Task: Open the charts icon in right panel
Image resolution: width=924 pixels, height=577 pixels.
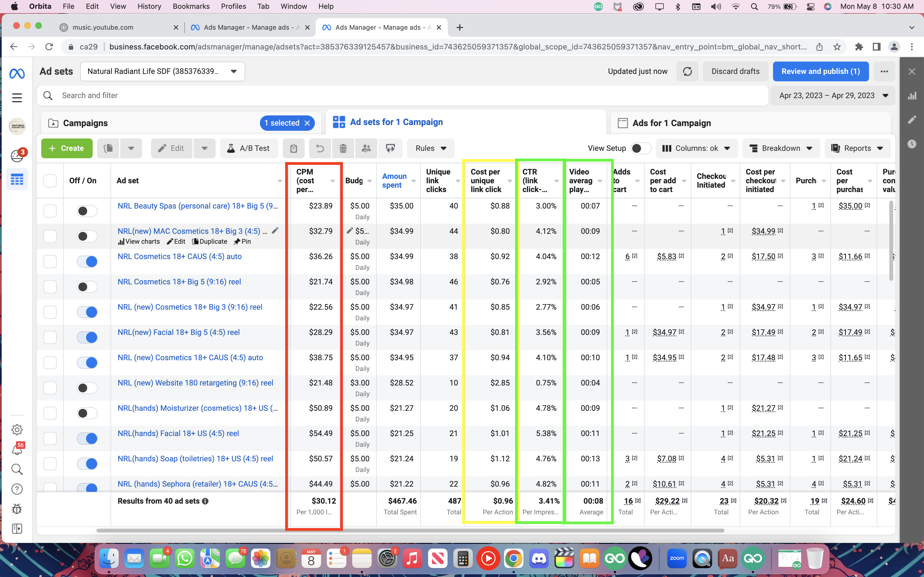Action: tap(912, 96)
